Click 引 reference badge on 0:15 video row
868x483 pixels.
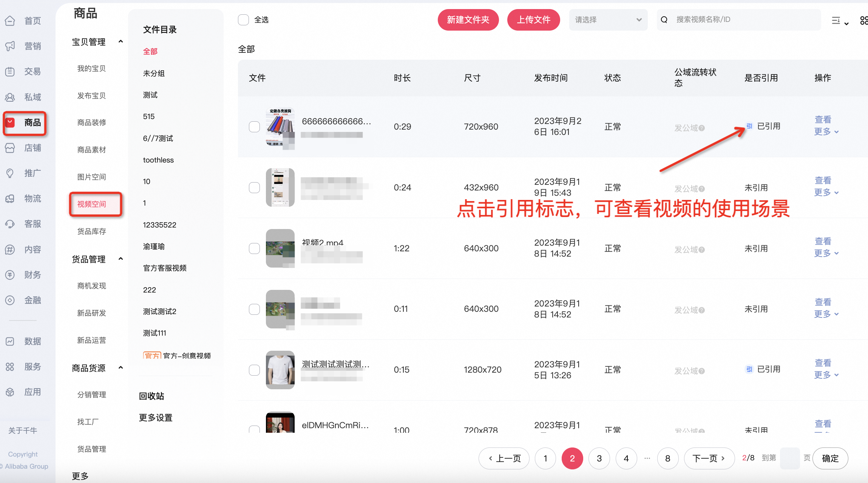point(749,369)
